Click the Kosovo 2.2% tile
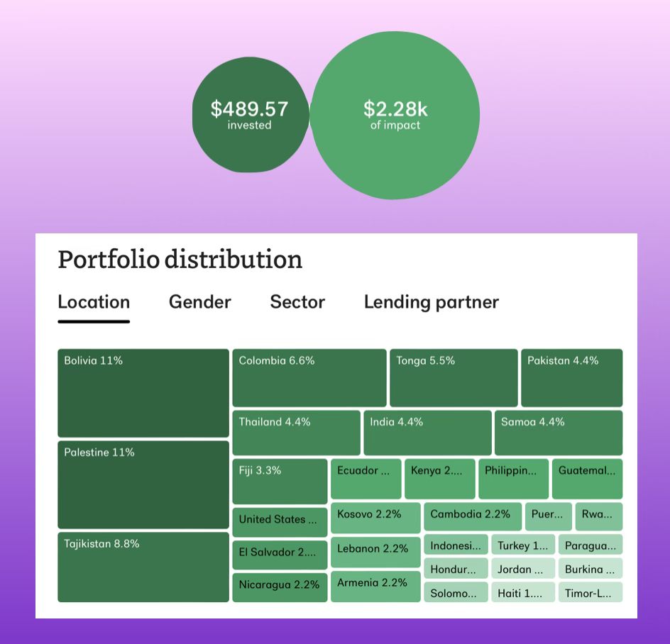This screenshot has height=644, width=670. click(375, 518)
